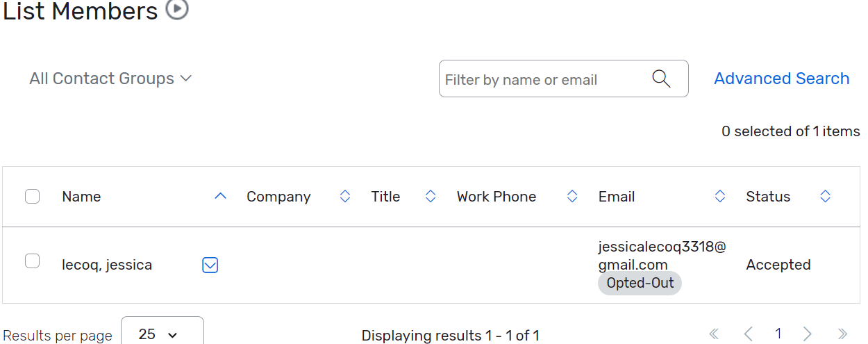Click the contact name lecoq, jessica
Viewport: 868px width, 344px height.
107,265
